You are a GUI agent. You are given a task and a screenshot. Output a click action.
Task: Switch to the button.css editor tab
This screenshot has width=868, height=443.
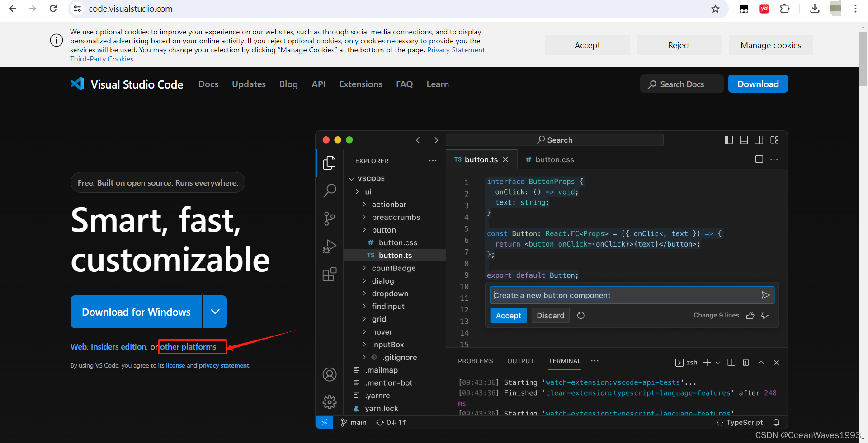pos(550,159)
